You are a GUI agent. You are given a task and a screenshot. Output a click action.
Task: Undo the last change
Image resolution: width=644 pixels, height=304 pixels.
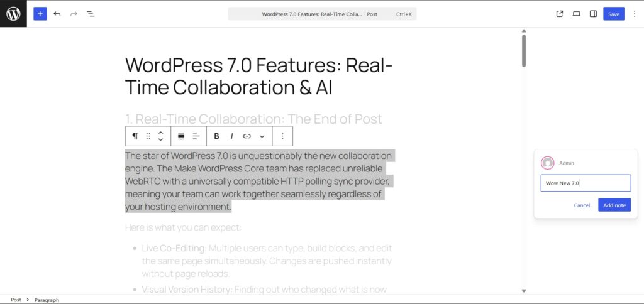pos(57,14)
